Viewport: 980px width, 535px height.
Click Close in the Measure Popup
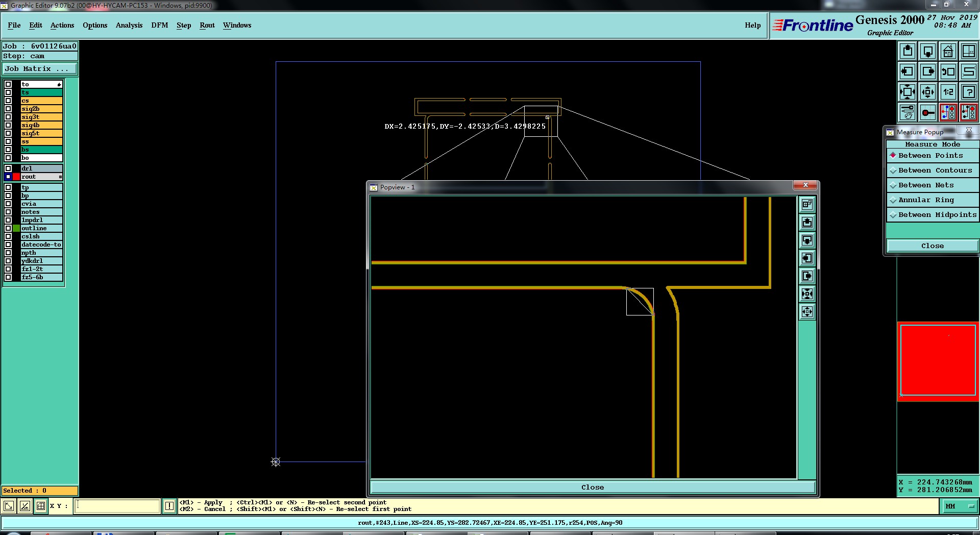point(933,246)
